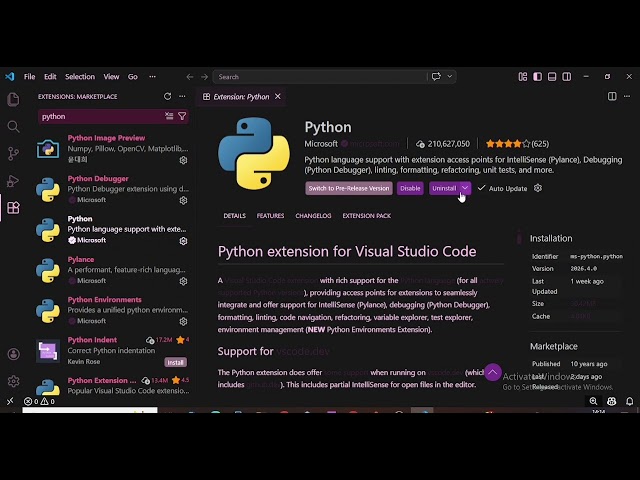Open manage gear for Python Environments
The width and height of the screenshot is (640, 480).
(184, 322)
